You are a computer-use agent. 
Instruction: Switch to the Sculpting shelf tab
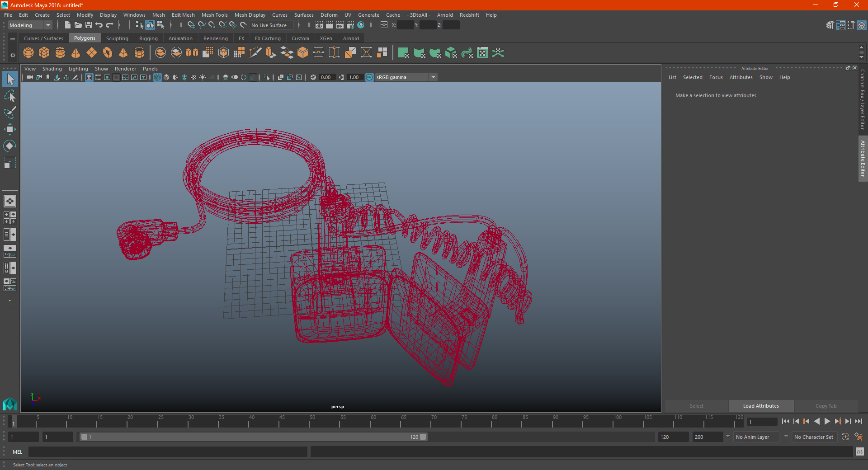point(117,38)
